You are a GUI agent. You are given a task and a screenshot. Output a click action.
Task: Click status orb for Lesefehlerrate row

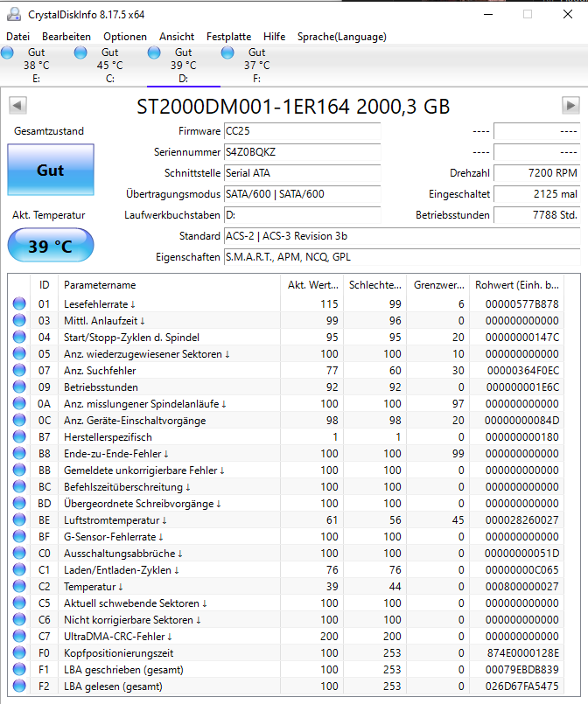click(x=19, y=304)
